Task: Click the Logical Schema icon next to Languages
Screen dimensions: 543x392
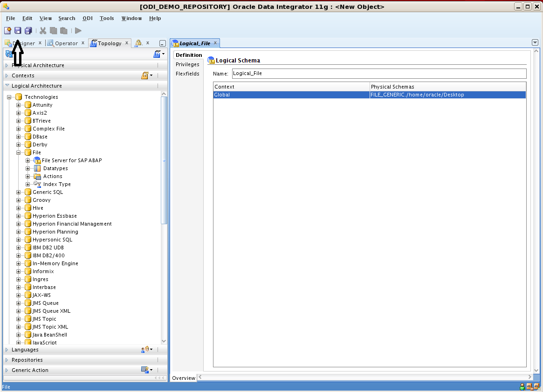Action: click(146, 349)
